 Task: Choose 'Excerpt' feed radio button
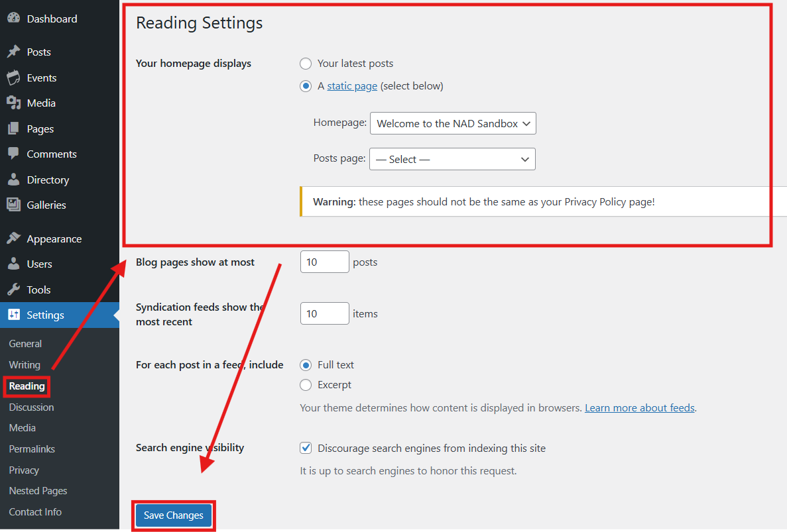pyautogui.click(x=306, y=385)
